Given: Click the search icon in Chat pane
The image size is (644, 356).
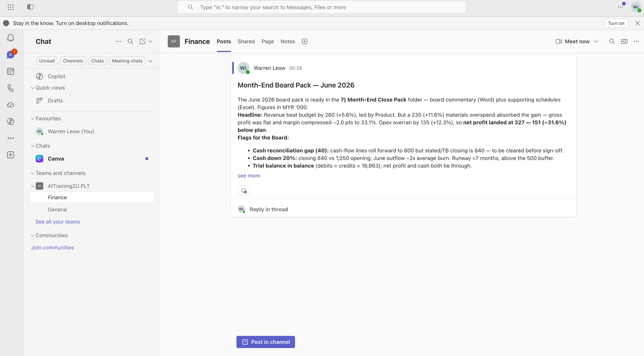Looking at the screenshot, I should coord(130,41).
